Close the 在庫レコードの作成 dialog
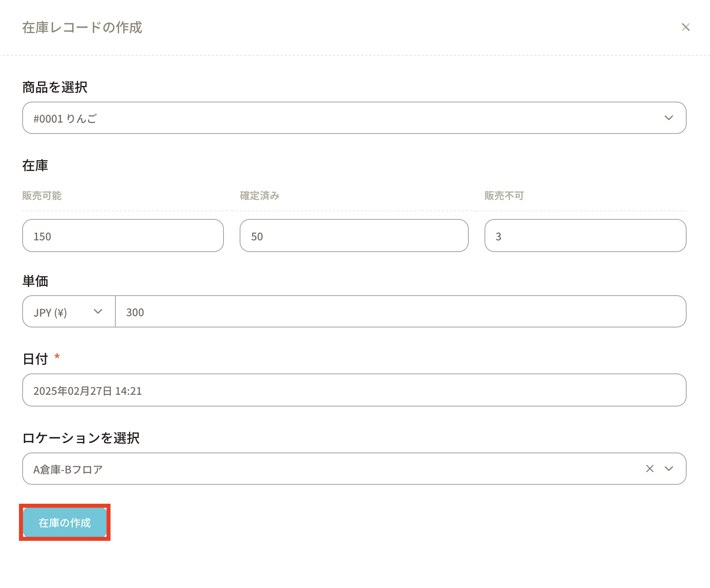The height and width of the screenshot is (588, 710). (685, 27)
